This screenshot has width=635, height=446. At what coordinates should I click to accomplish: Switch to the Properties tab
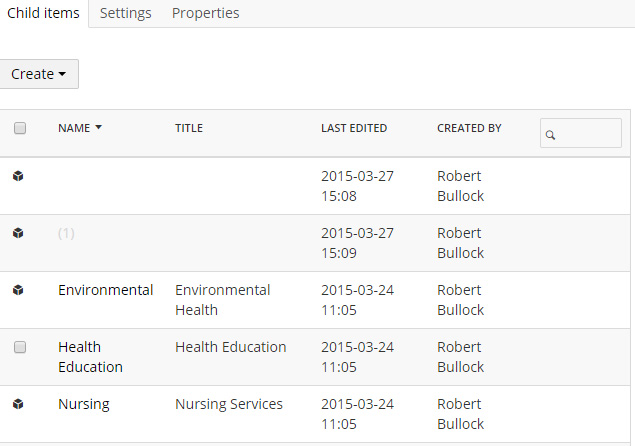[x=205, y=13]
